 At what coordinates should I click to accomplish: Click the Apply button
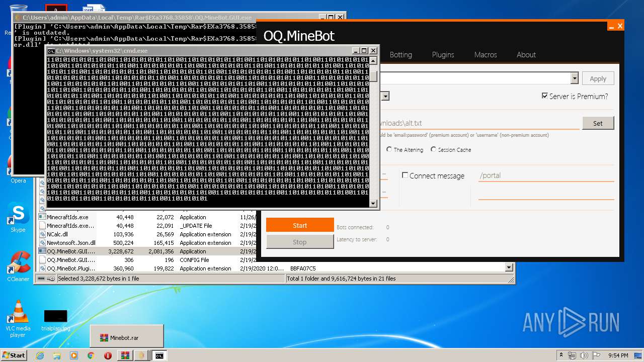598,78
